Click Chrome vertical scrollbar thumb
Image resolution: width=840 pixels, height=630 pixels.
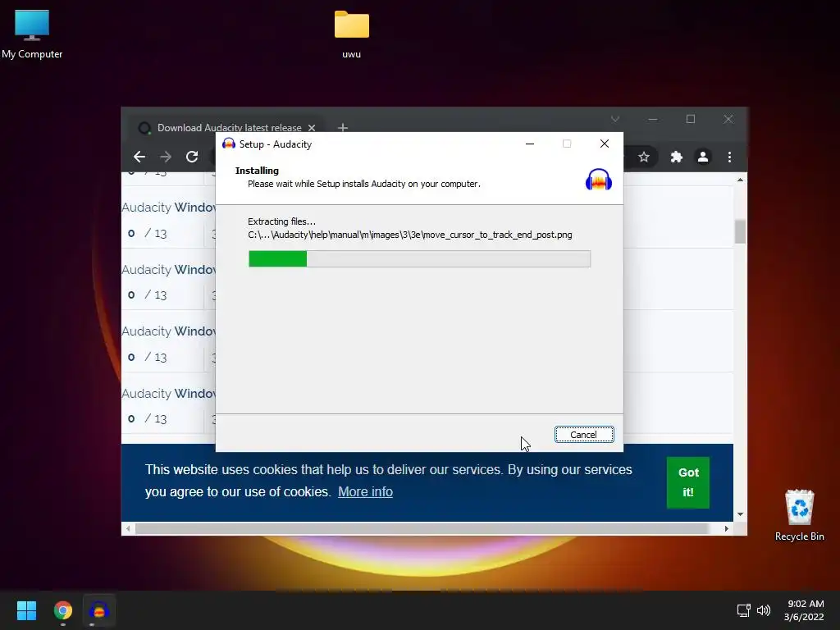[x=740, y=231]
